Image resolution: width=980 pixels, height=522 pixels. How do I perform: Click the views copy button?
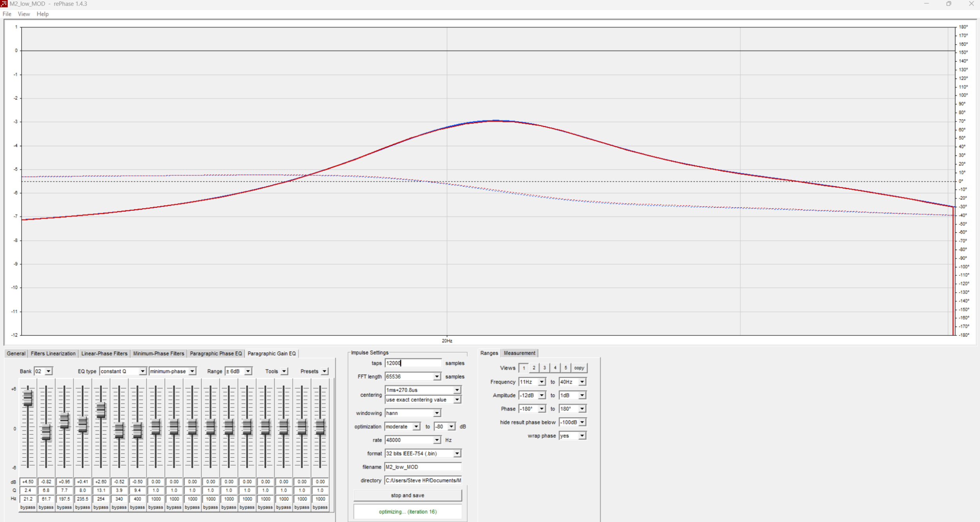[579, 368]
